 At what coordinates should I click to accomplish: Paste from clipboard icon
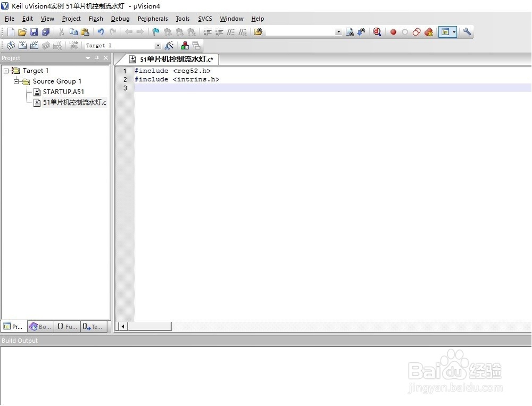pos(85,32)
